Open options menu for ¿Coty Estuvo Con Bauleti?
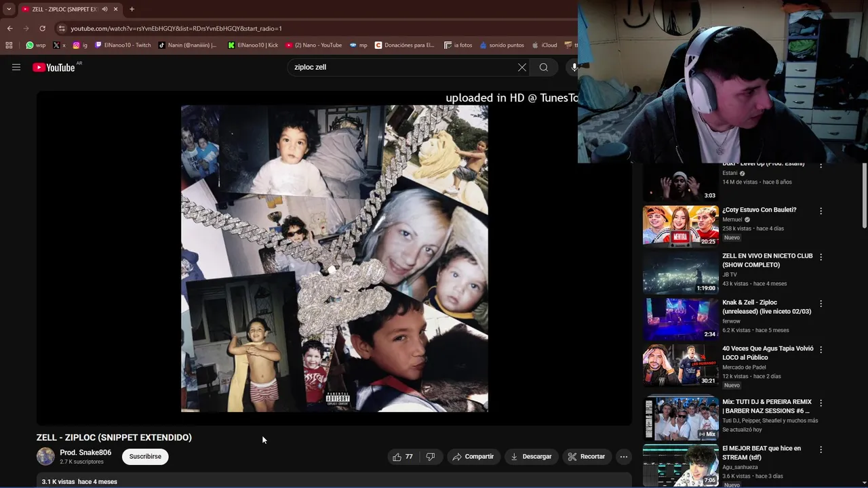The width and height of the screenshot is (868, 488). (821, 211)
